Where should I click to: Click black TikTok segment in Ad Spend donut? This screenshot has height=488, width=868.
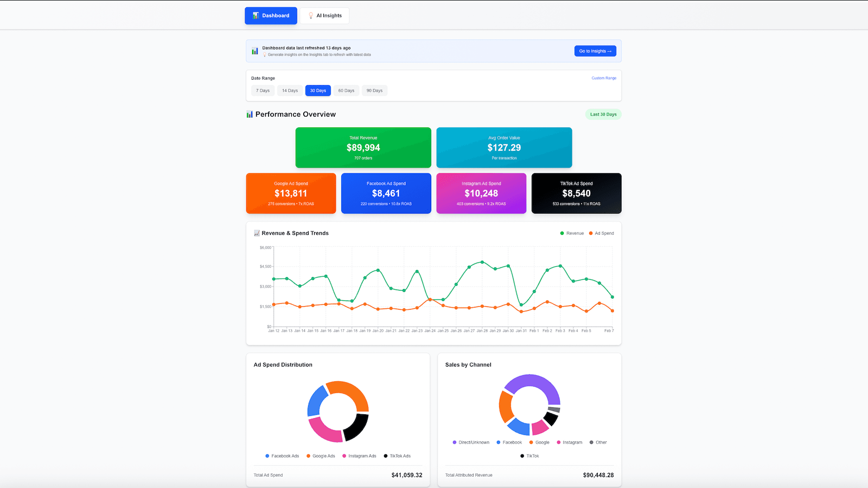click(x=358, y=427)
